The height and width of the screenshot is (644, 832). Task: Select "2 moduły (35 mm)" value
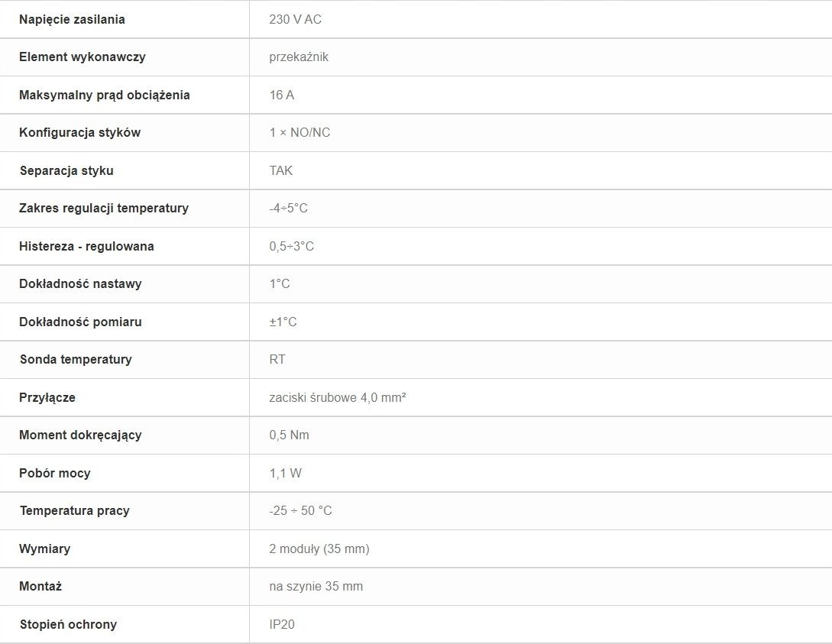point(319,549)
